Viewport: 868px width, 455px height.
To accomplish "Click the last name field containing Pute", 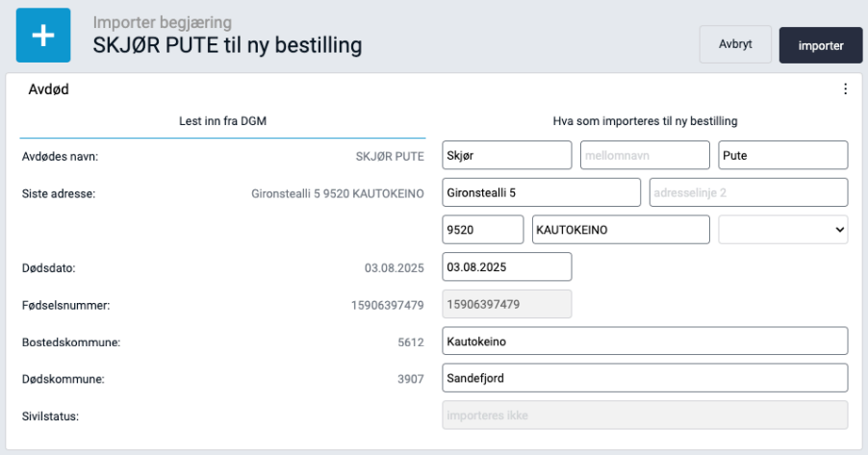I will 782,155.
